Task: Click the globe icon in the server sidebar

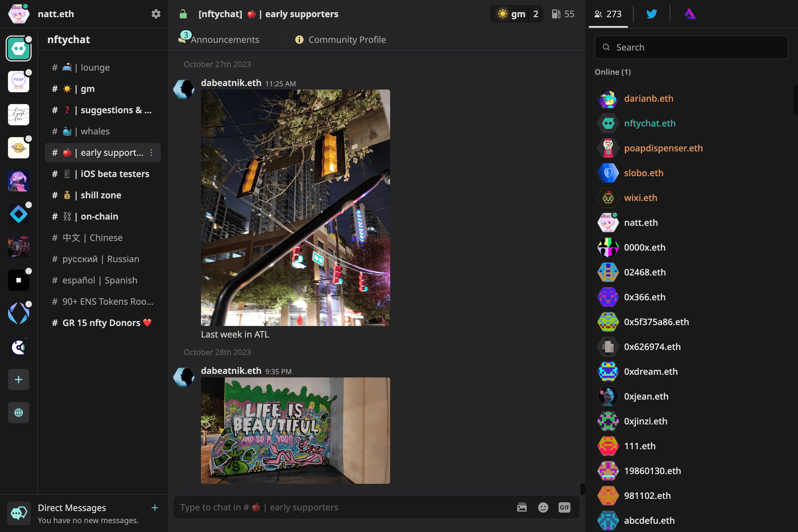Action: (x=18, y=412)
